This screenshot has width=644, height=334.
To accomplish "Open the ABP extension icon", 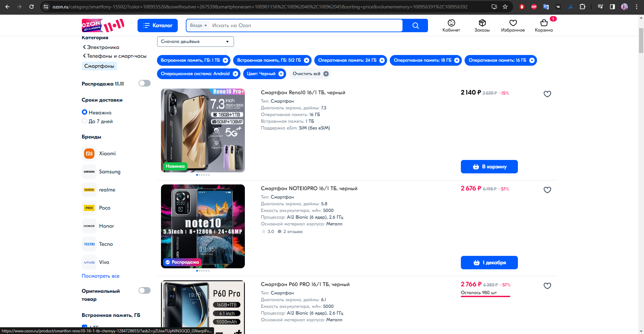I will [534, 7].
